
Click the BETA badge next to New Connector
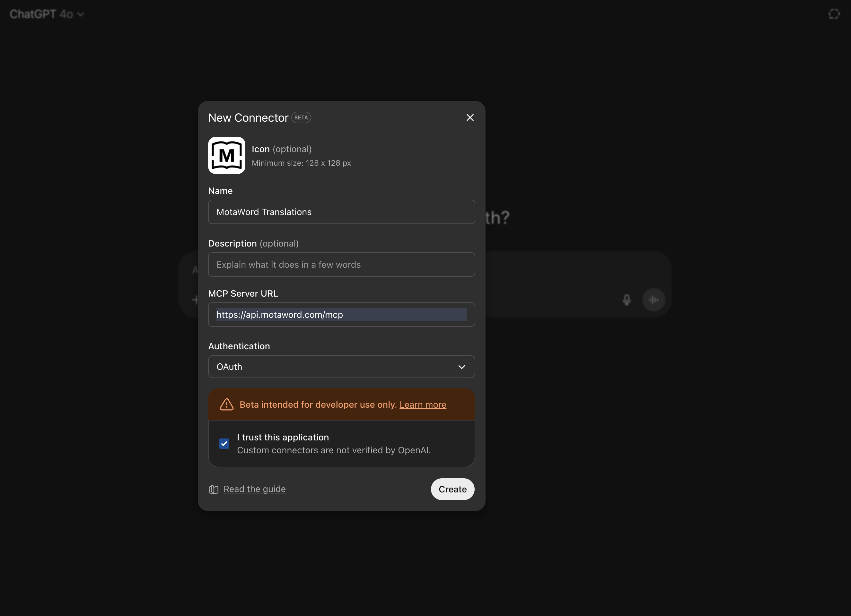(301, 117)
